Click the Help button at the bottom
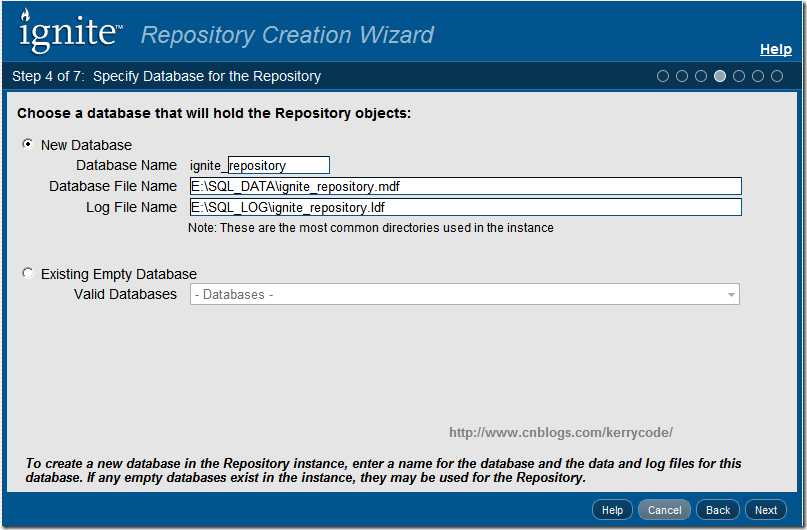807x530 pixels. [612, 510]
